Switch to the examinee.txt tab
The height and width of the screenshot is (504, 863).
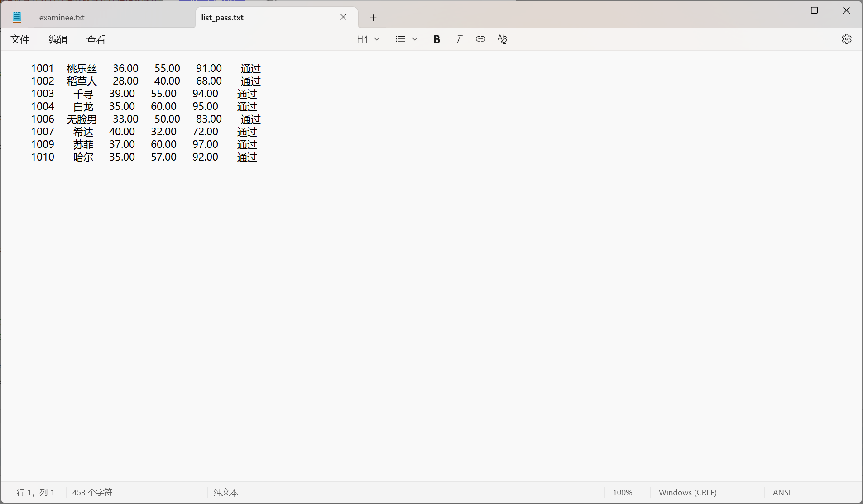tap(62, 18)
